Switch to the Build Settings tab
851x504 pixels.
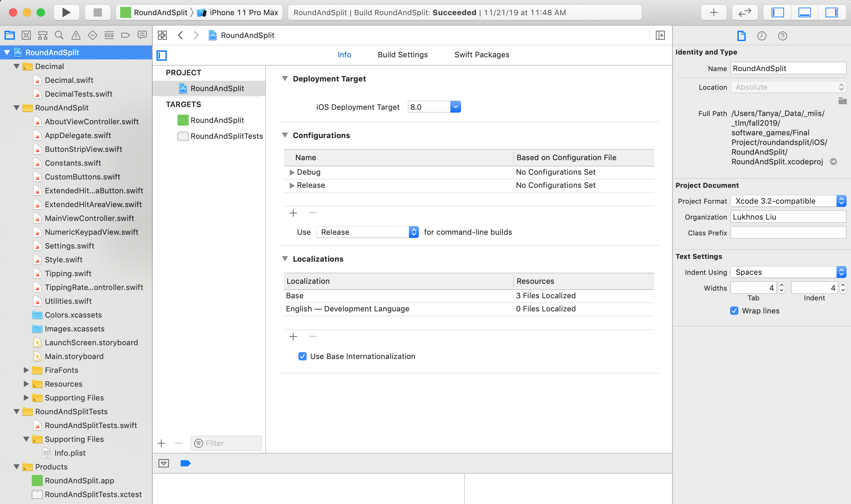[x=403, y=55]
